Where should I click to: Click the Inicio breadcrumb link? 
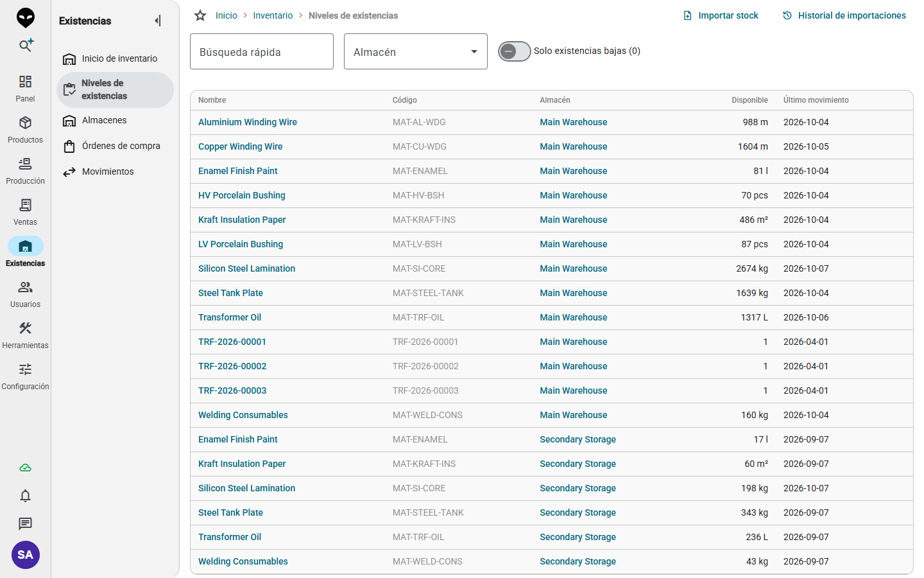coord(226,15)
